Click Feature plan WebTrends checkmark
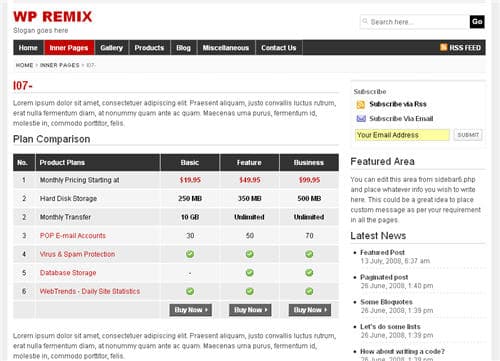The width and height of the screenshot is (500, 361). (249, 291)
